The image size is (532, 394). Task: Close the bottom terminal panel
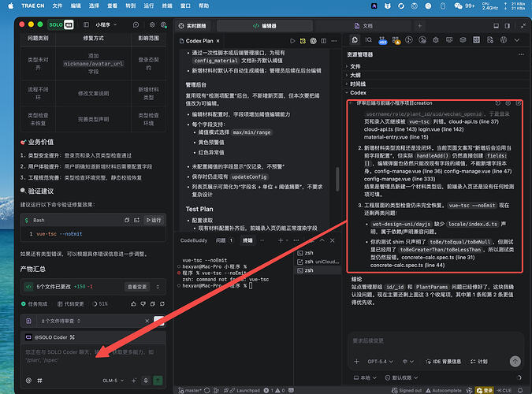(x=333, y=240)
